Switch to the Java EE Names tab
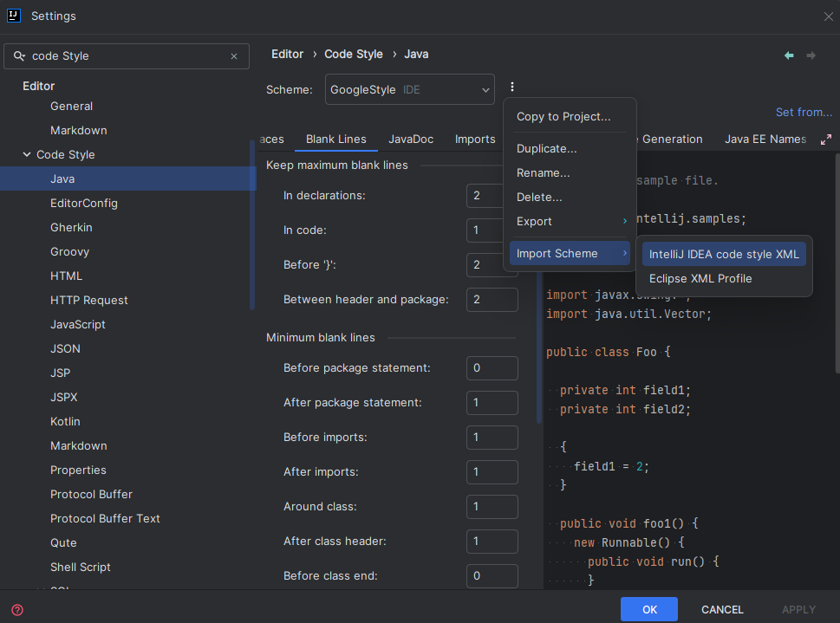The height and width of the screenshot is (623, 840). (x=765, y=140)
